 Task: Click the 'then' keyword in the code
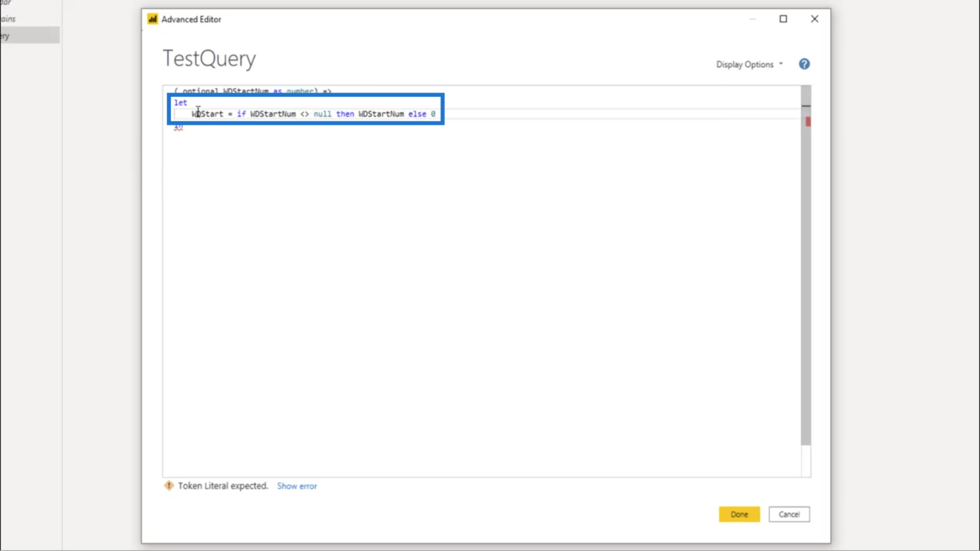click(345, 114)
